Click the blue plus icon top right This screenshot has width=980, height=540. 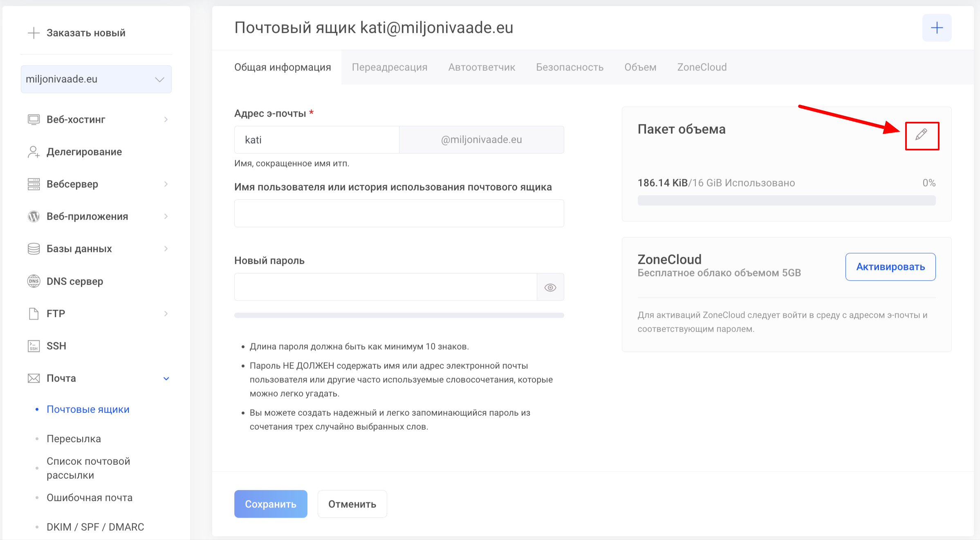(936, 28)
